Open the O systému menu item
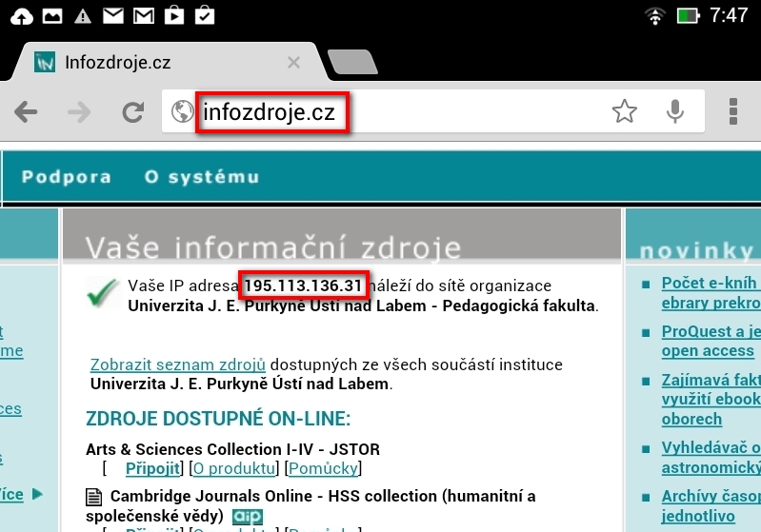761x532 pixels. coord(202,177)
